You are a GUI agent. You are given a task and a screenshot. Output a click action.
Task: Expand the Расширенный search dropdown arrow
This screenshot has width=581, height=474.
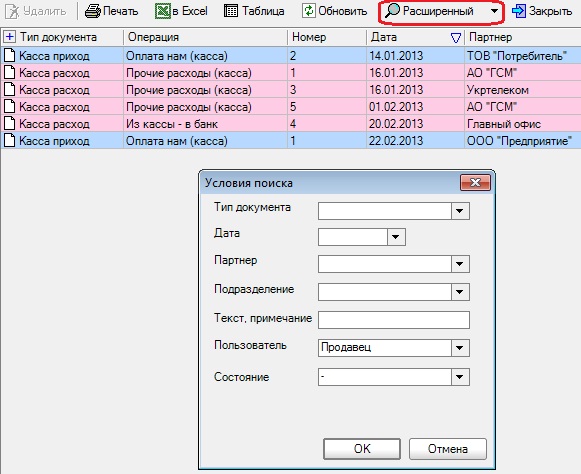click(x=494, y=11)
